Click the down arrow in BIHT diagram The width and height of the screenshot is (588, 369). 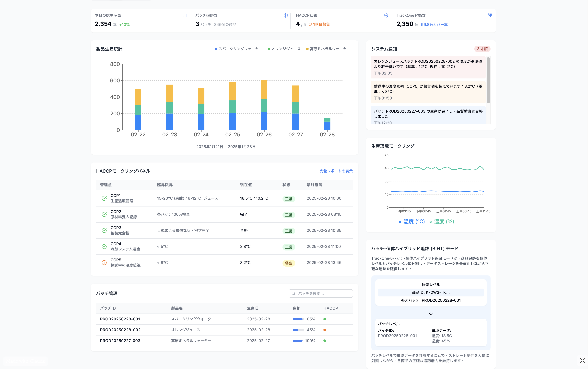(431, 314)
